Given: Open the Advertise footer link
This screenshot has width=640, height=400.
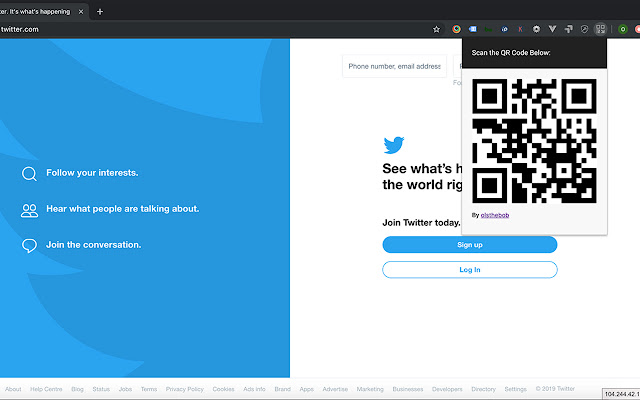Looking at the screenshot, I should (x=335, y=389).
